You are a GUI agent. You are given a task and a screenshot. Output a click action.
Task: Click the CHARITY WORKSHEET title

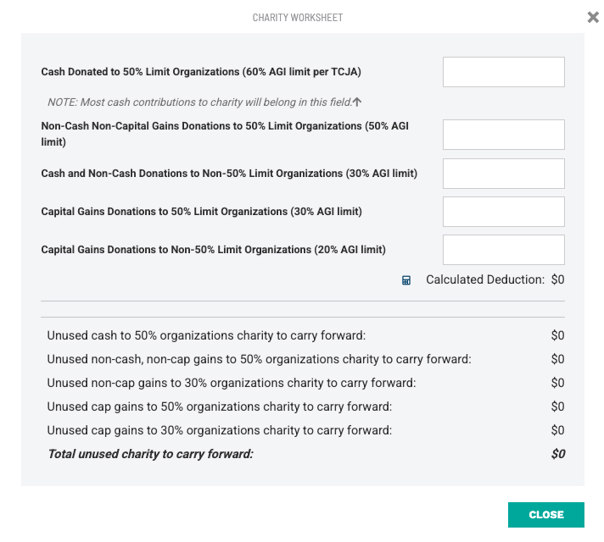click(x=297, y=18)
